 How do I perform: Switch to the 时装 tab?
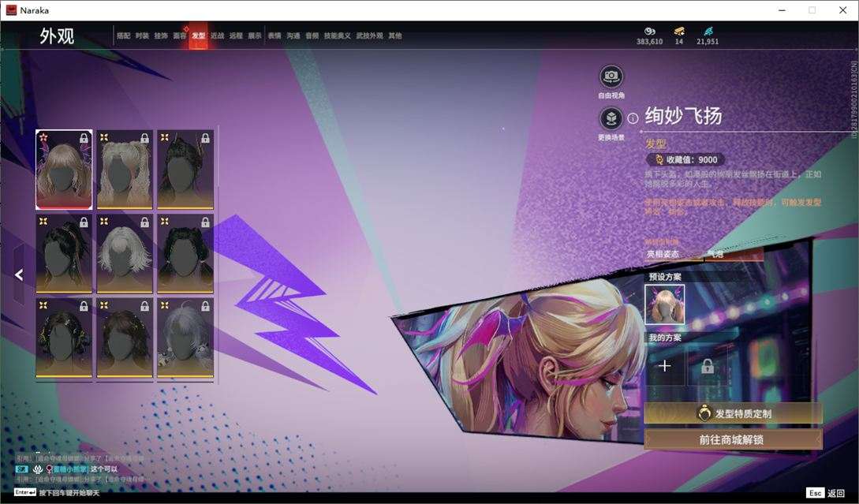coord(142,35)
